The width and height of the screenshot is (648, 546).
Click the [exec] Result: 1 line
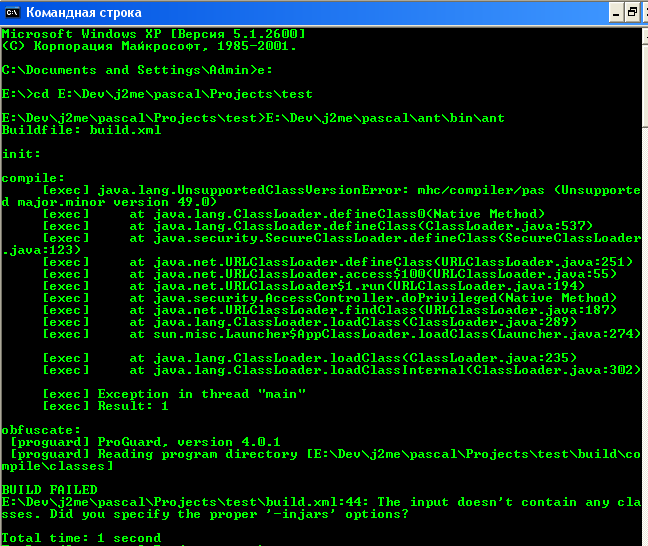coord(105,406)
